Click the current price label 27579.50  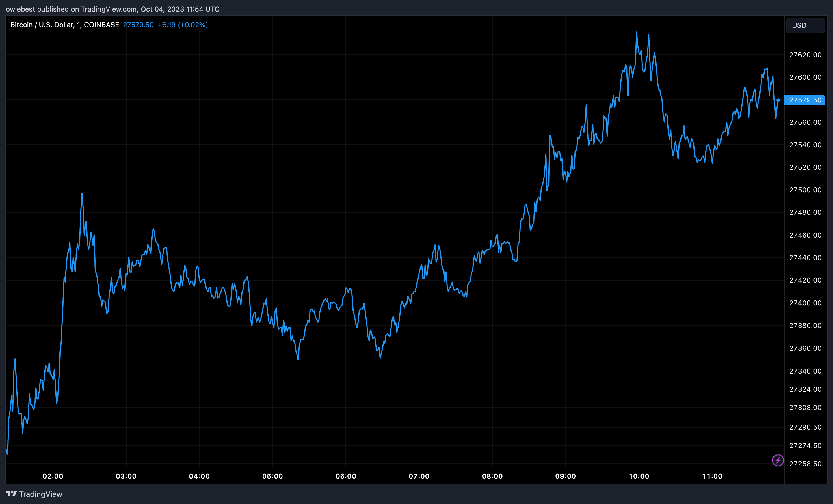pyautogui.click(x=805, y=100)
